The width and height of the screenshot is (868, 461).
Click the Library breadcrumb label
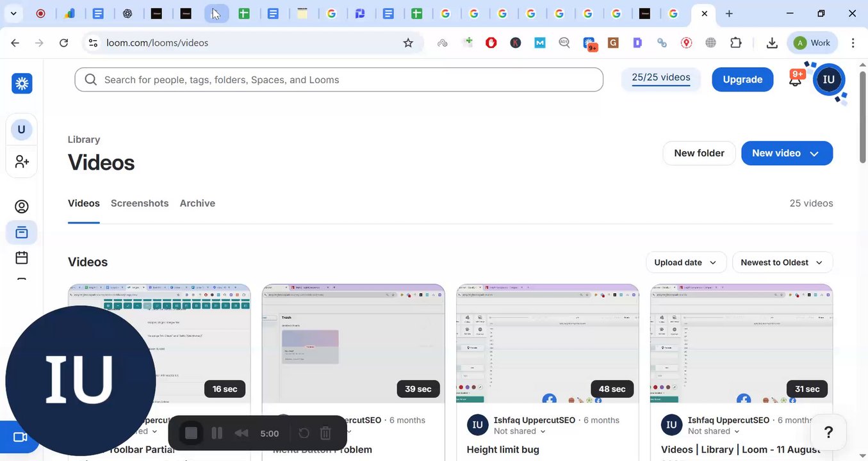click(84, 140)
